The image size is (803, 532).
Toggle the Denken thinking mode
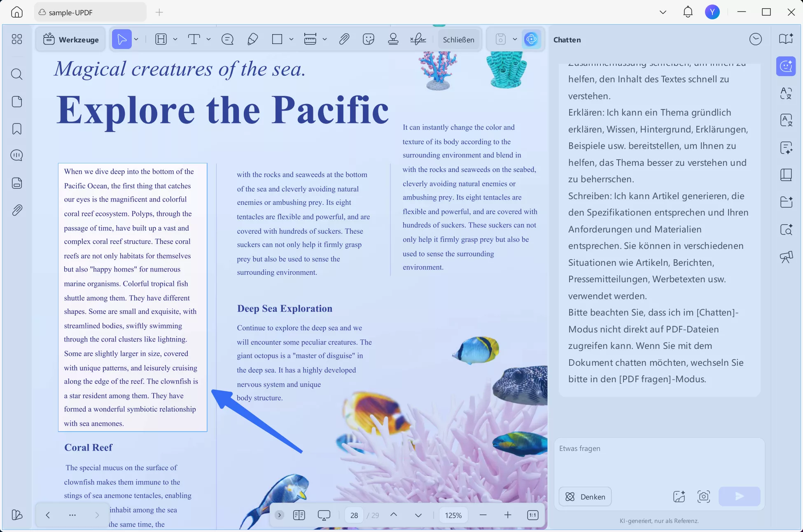585,497
